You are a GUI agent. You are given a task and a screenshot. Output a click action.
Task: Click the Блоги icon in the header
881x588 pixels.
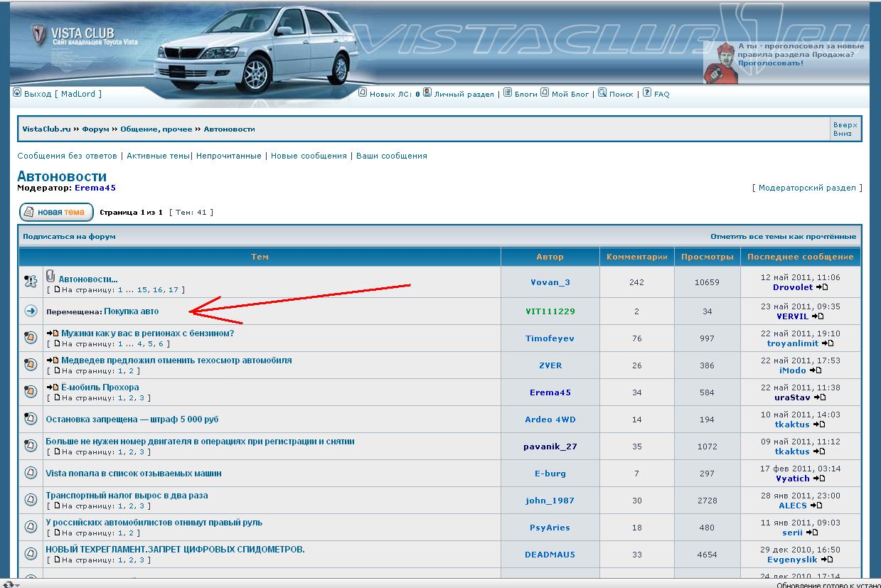point(508,93)
